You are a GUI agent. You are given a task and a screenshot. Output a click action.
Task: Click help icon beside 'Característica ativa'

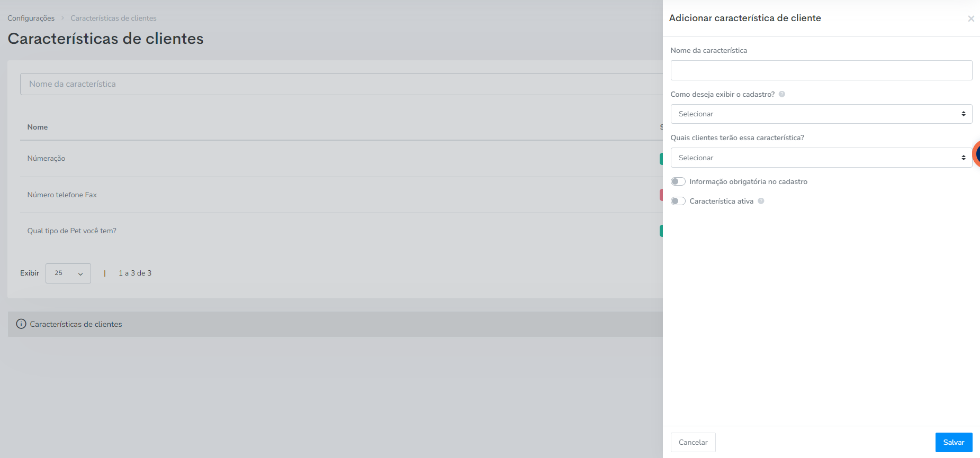761,201
